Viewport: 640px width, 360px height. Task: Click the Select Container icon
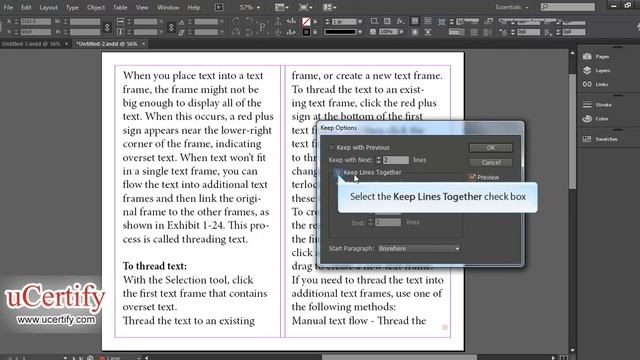coord(278,21)
